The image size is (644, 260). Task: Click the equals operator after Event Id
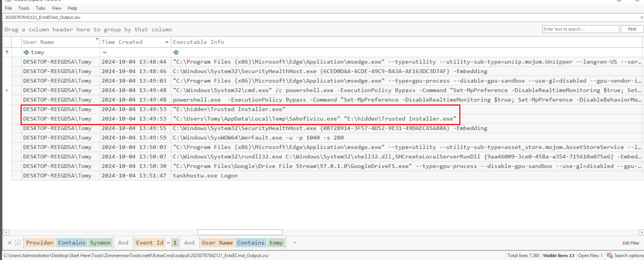pyautogui.click(x=168, y=243)
